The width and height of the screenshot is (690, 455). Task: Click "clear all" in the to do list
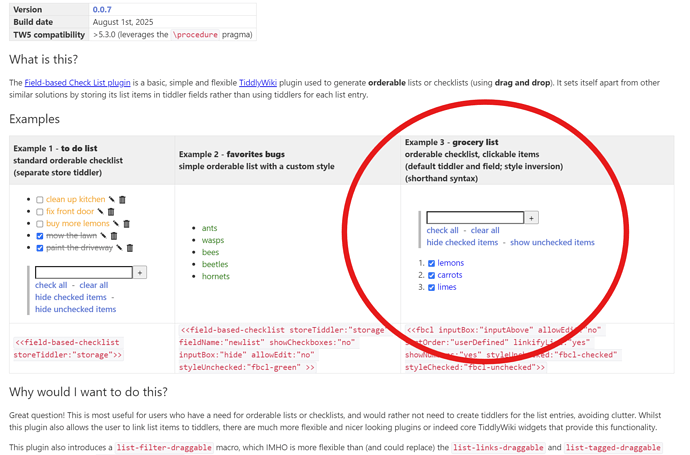(94, 285)
